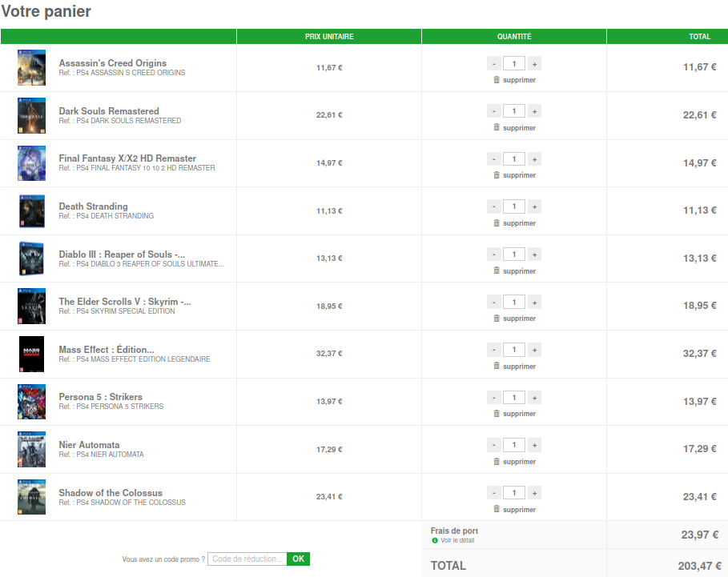Remove Assassin's Creed Origins via supprimer
The image size is (728, 577).
[x=514, y=80]
